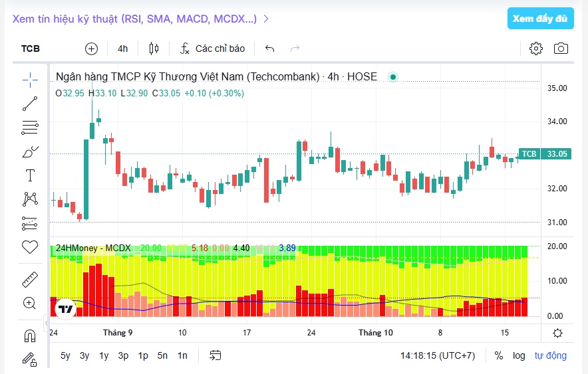
Task: Activate the zoom in tool
Action: (30, 303)
